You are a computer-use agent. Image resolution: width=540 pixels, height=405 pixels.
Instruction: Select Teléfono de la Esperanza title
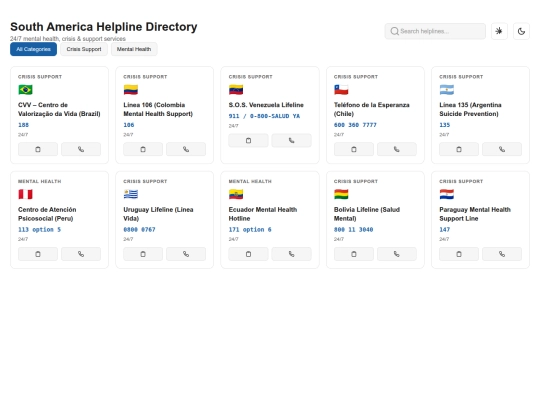[x=372, y=109]
